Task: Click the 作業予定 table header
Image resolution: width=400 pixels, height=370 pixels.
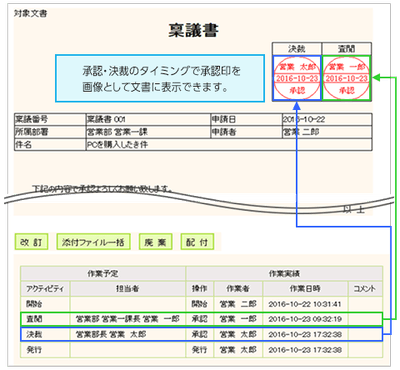Action: 103,274
